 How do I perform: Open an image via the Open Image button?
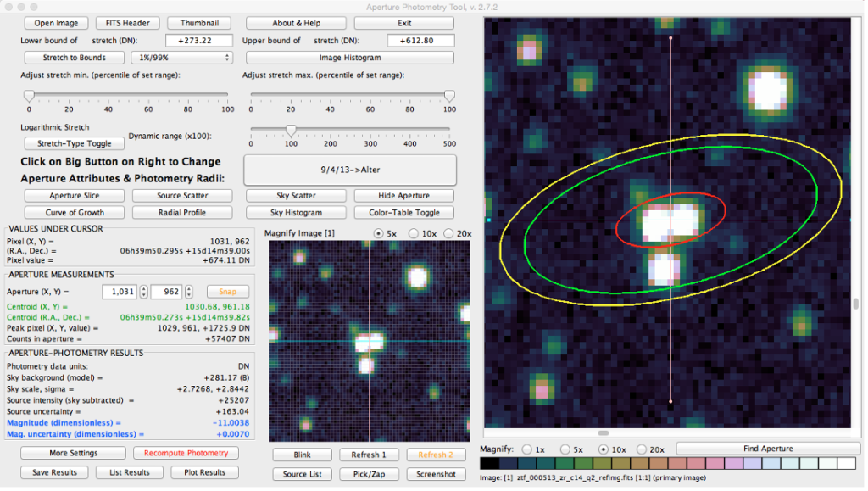pyautogui.click(x=56, y=23)
